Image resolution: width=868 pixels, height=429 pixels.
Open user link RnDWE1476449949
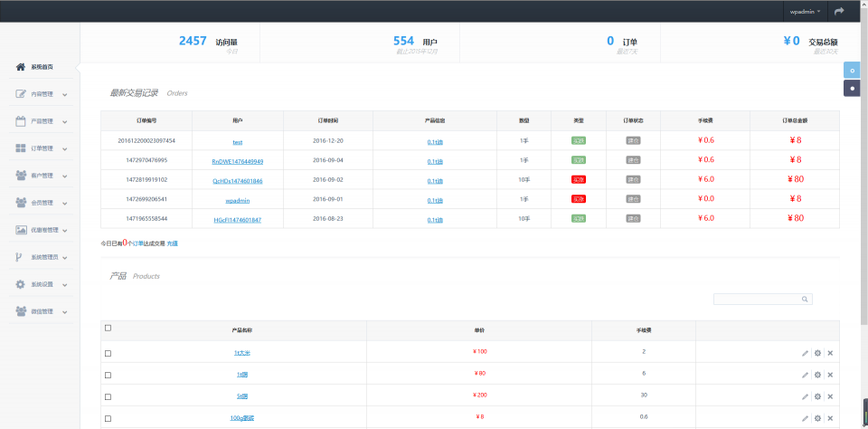238,162
